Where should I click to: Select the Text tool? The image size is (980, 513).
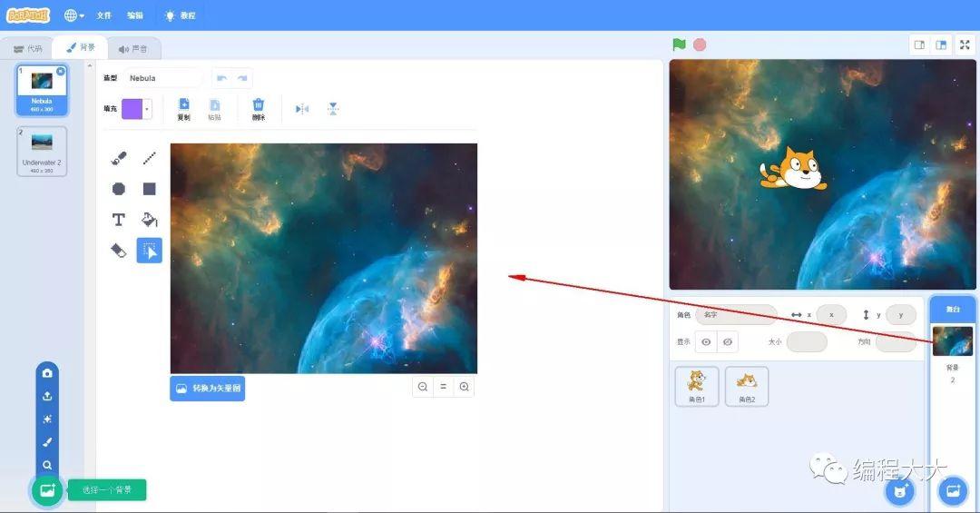(x=119, y=220)
